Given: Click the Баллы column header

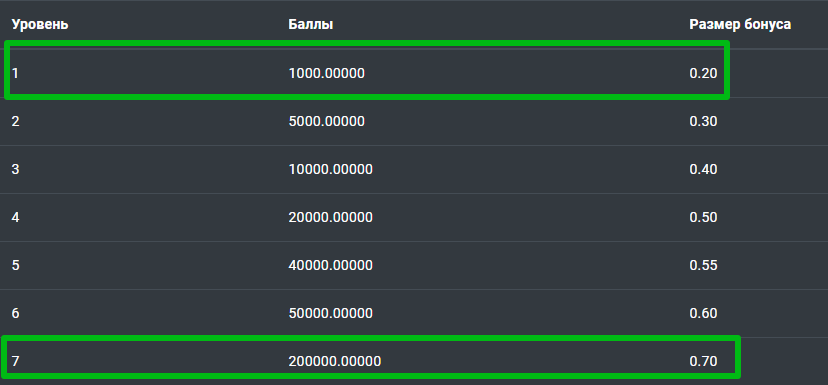Looking at the screenshot, I should (310, 24).
